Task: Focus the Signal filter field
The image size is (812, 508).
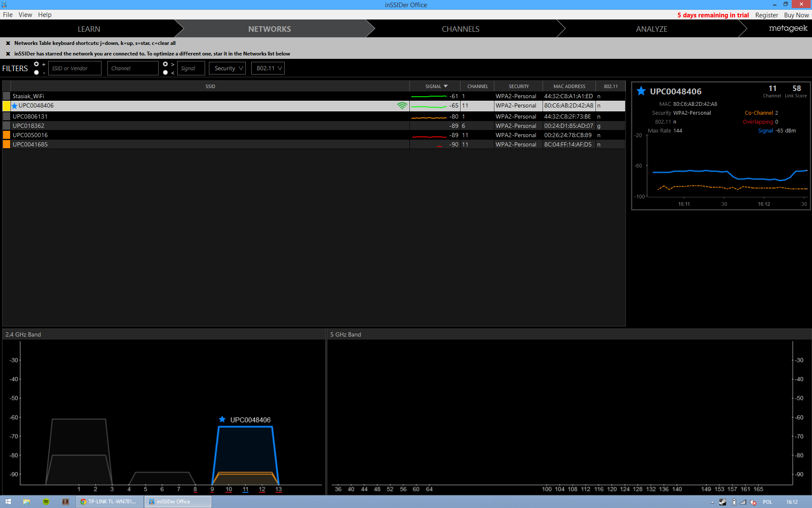Action: pyautogui.click(x=191, y=68)
